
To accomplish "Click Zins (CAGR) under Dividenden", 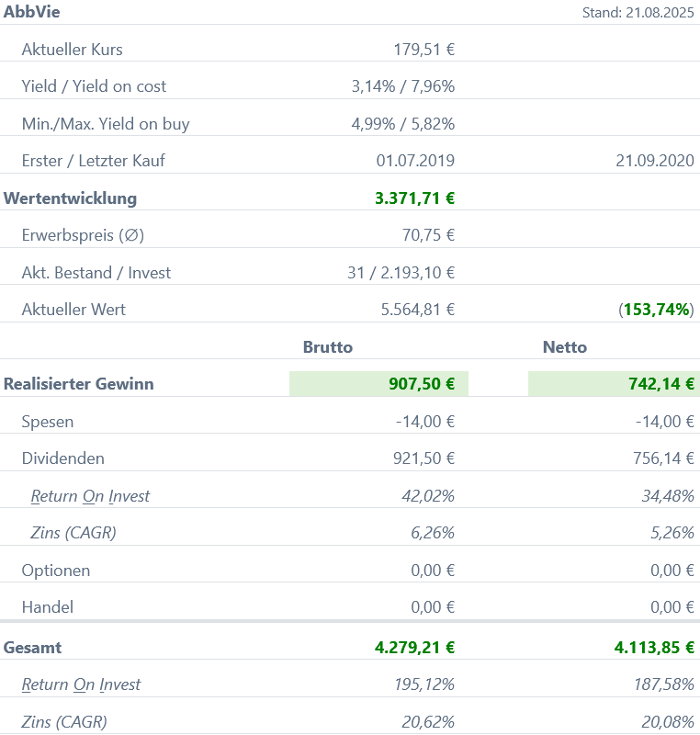I will coord(73,533).
